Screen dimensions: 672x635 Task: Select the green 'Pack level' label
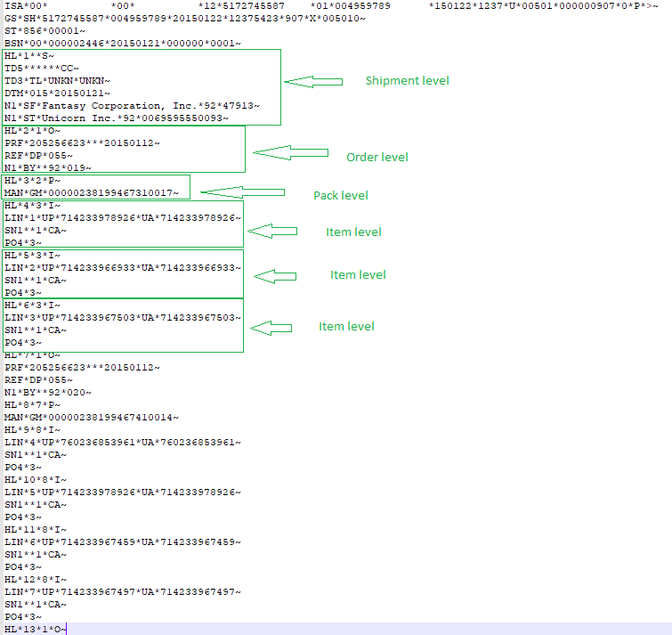340,196
